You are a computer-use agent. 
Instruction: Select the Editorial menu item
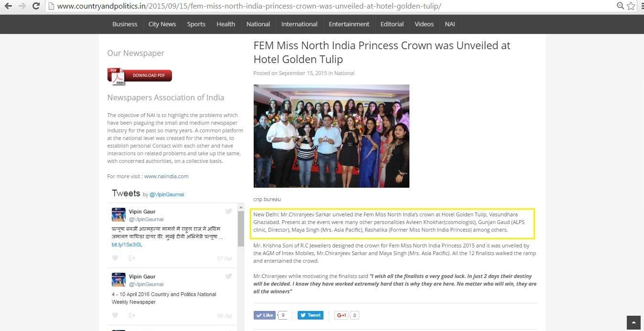(x=392, y=24)
